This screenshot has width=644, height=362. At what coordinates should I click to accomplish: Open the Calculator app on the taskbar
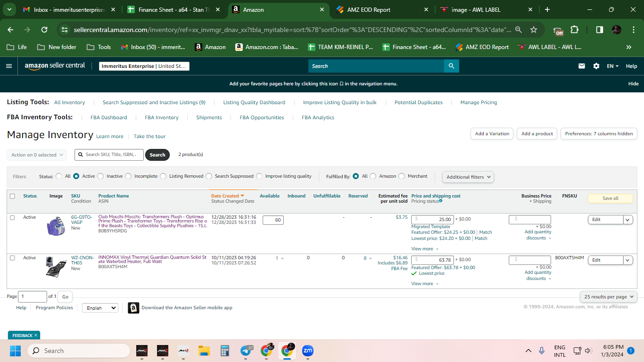coord(225,351)
